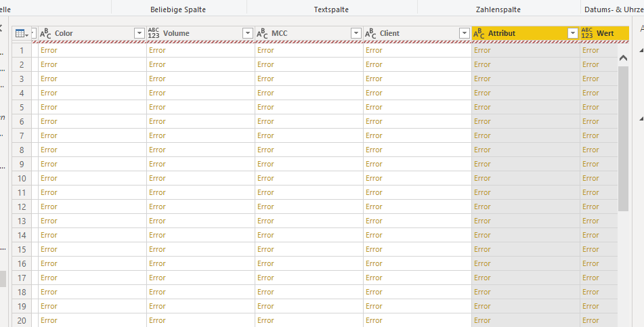This screenshot has width=644, height=327.
Task: Select row number 20
Action: click(x=22, y=320)
